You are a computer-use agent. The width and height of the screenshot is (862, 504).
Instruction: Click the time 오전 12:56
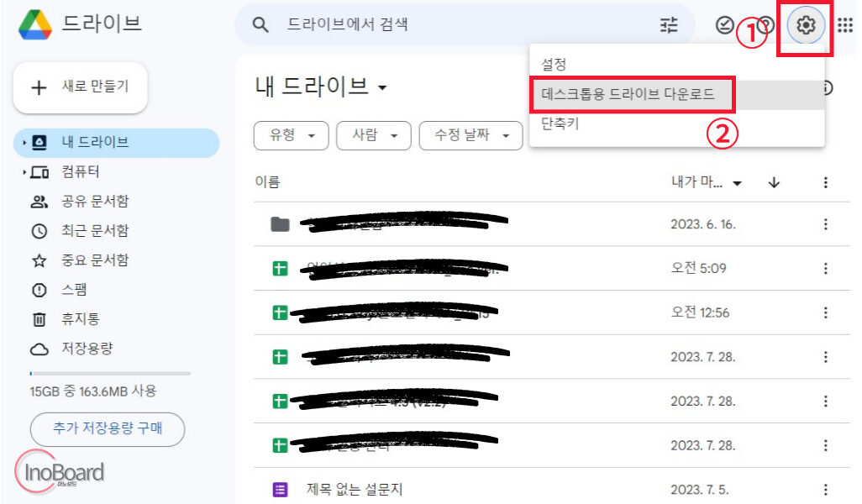700,312
